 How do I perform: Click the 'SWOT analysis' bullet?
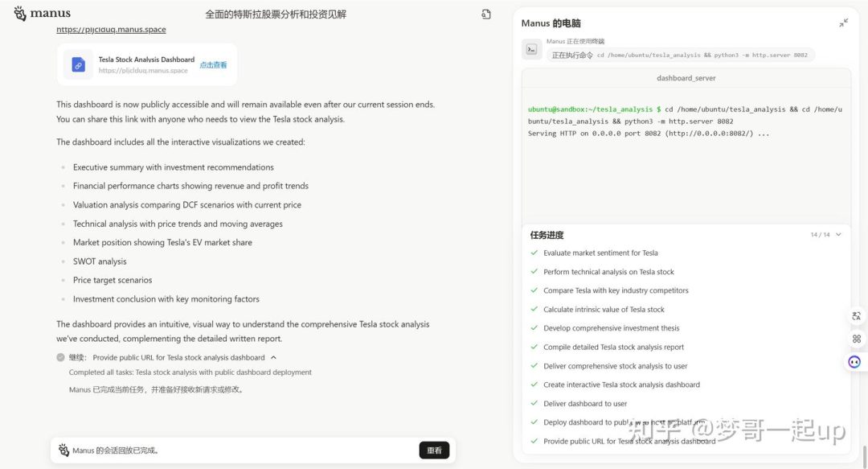[100, 261]
